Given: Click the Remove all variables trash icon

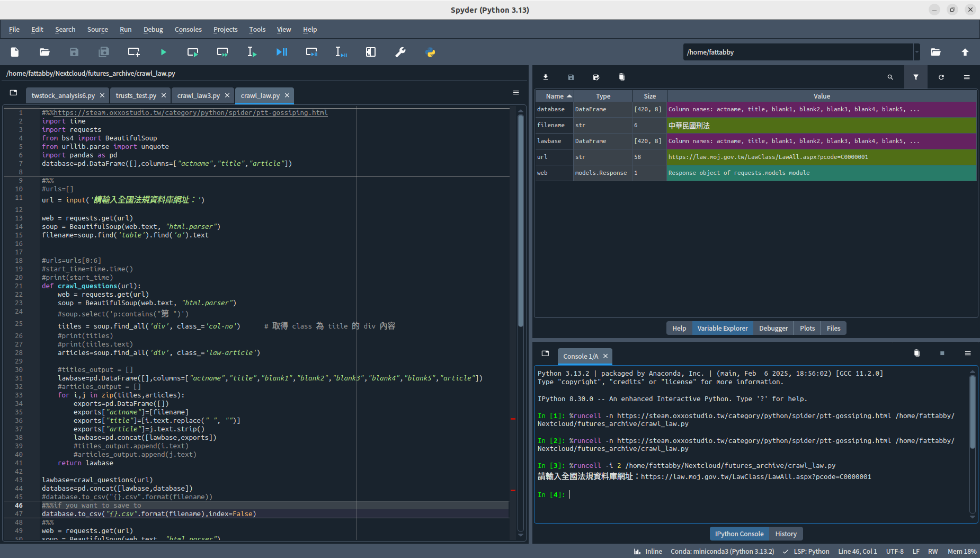Looking at the screenshot, I should 622,77.
